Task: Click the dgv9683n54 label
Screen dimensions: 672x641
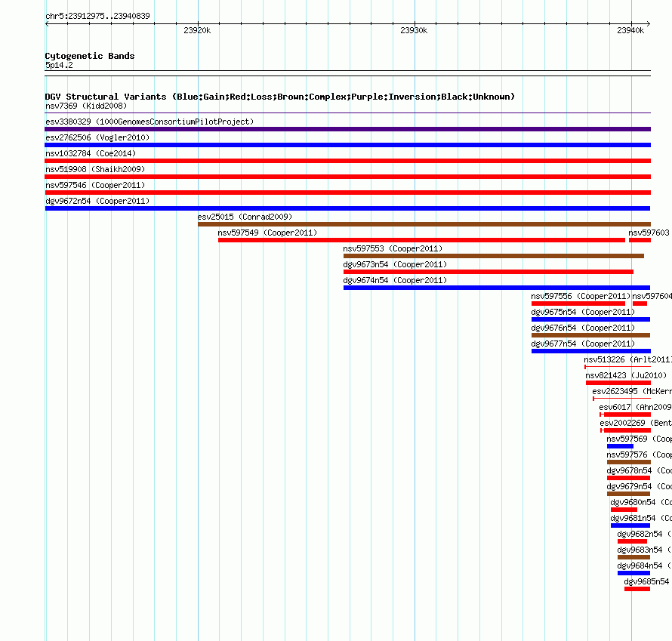Action: 645,550
